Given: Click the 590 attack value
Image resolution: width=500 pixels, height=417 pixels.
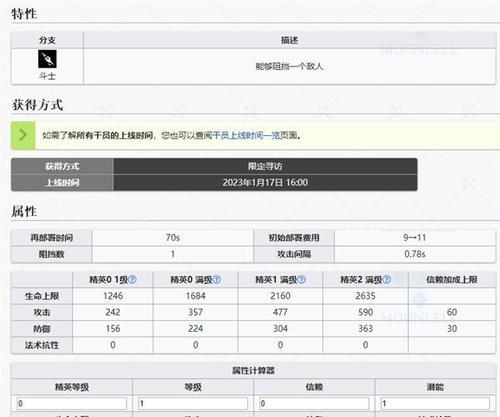Looking at the screenshot, I should [x=365, y=312].
